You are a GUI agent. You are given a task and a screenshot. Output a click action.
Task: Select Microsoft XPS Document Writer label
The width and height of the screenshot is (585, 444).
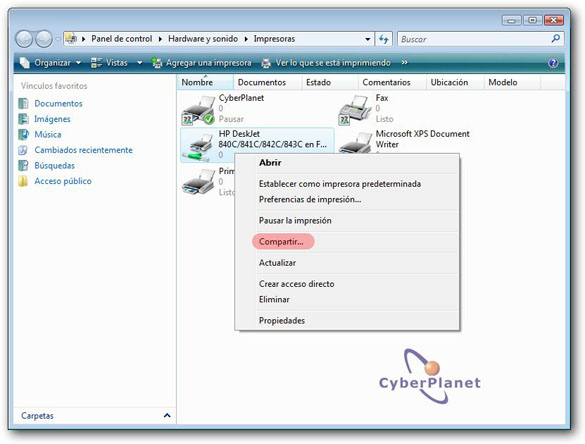coord(422,139)
